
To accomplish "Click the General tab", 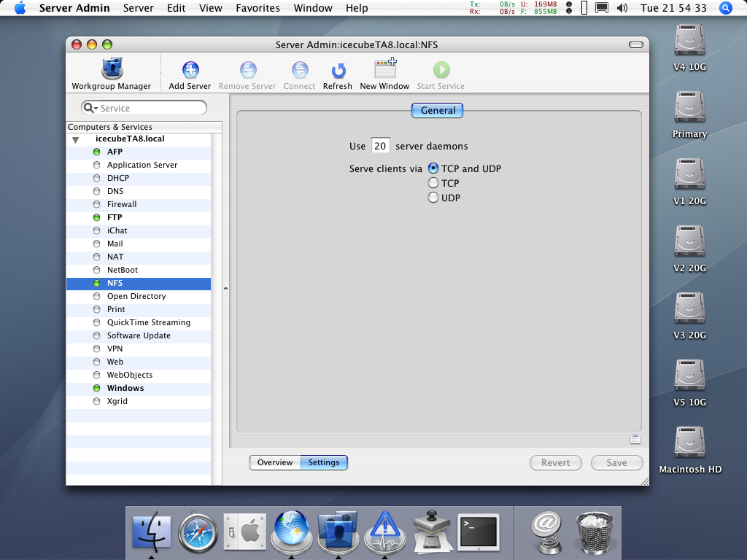I will (x=438, y=111).
